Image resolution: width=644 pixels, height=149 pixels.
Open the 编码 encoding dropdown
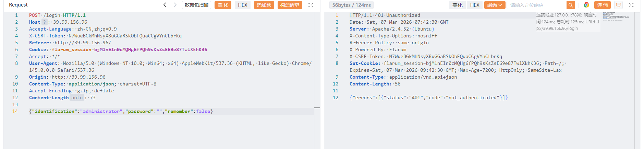pos(494,5)
